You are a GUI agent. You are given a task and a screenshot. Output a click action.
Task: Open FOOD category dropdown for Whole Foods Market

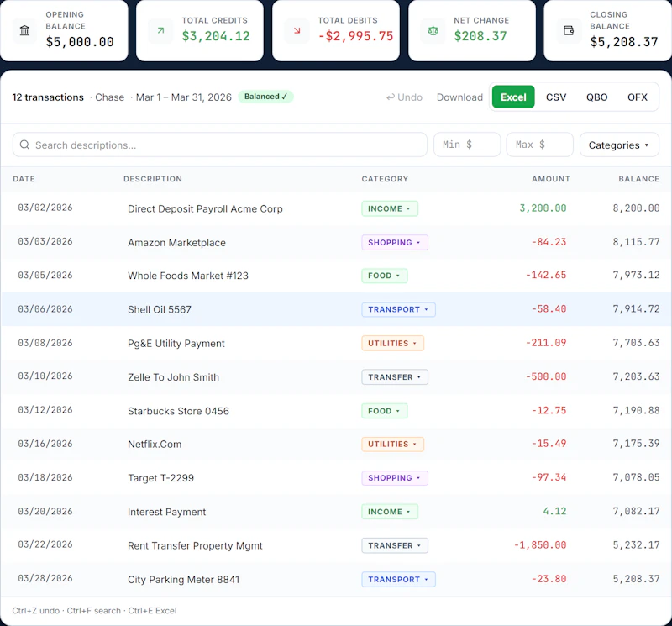click(x=385, y=276)
